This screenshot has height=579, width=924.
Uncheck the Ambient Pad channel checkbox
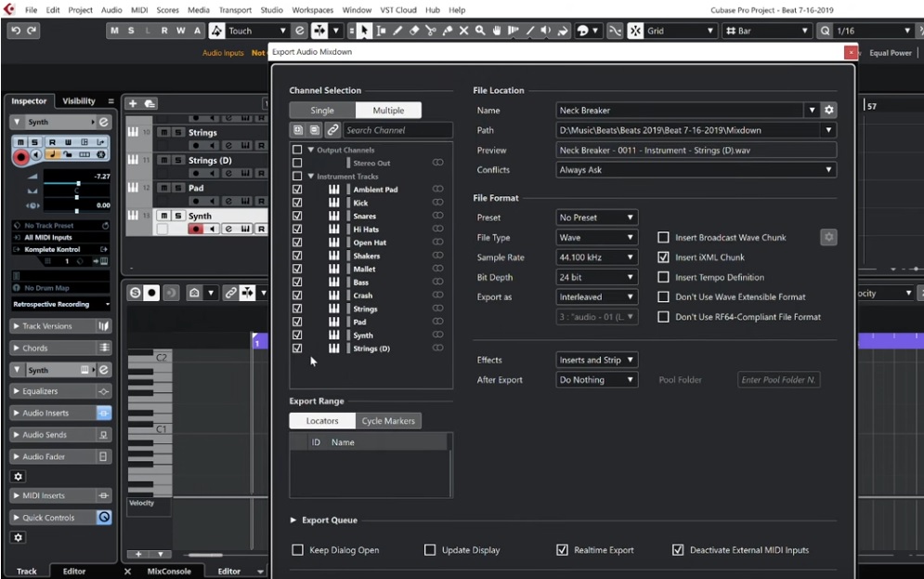pyautogui.click(x=297, y=190)
